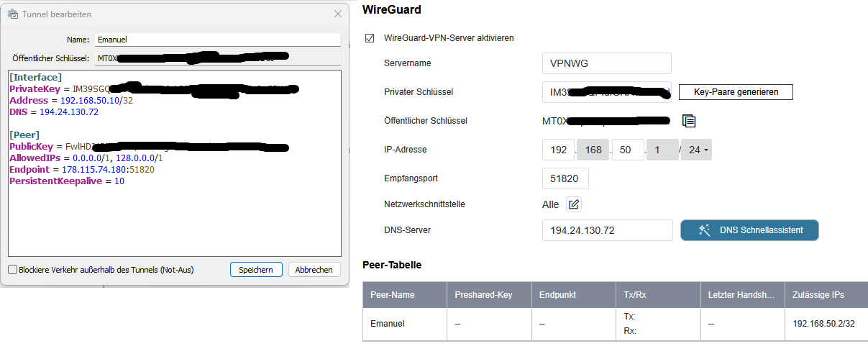Click the Tunnel bearbeiten title bar icon
Viewport: 868px width, 354px height.
(12, 14)
